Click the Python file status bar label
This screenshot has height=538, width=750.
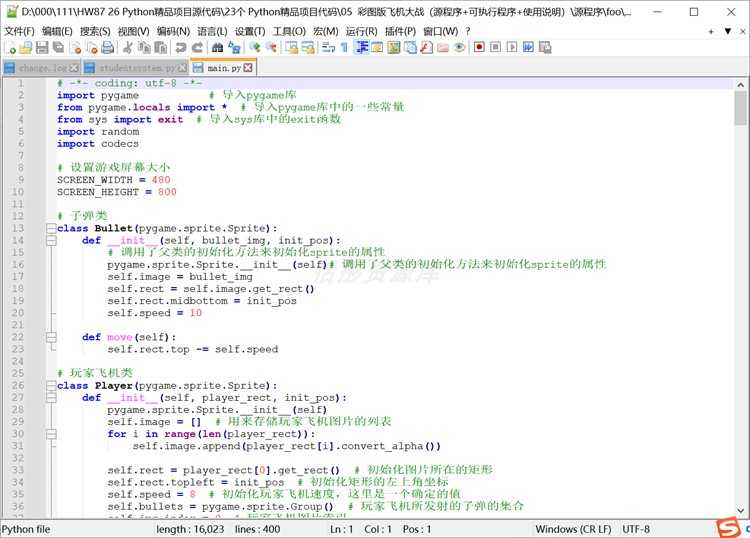click(x=26, y=529)
